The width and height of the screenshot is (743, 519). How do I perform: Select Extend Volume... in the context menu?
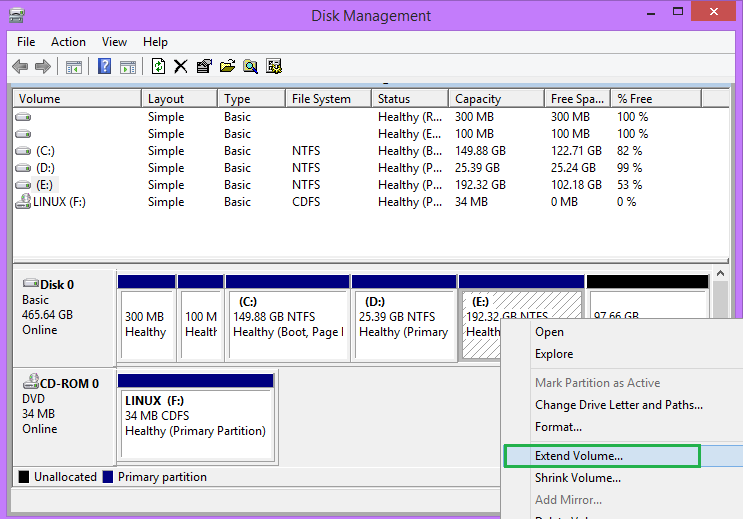coord(622,456)
